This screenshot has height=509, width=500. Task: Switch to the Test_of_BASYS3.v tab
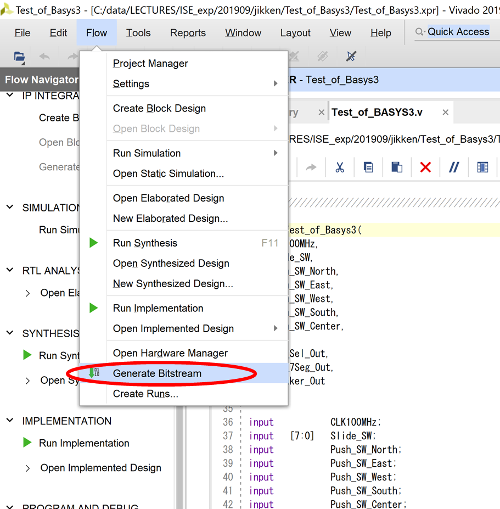tap(377, 113)
